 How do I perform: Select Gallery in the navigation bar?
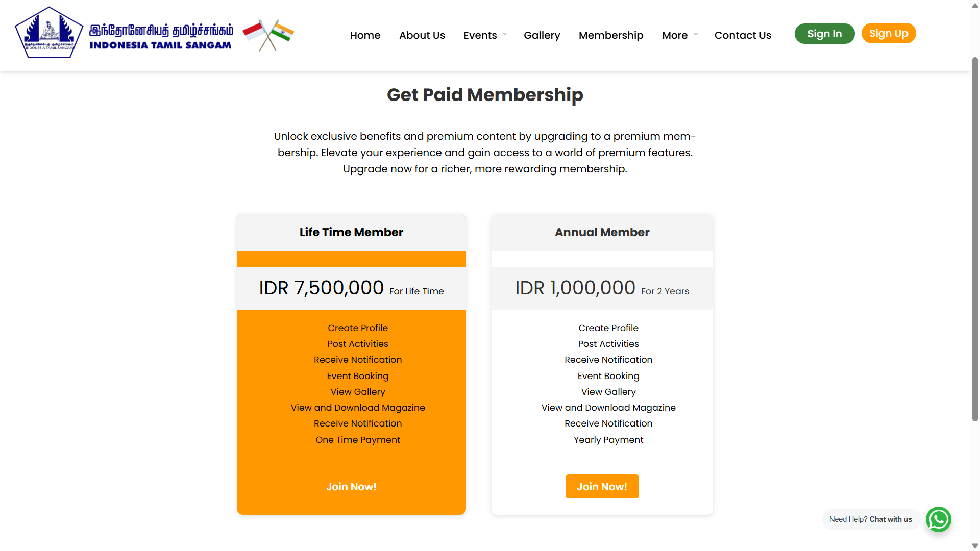pyautogui.click(x=542, y=35)
